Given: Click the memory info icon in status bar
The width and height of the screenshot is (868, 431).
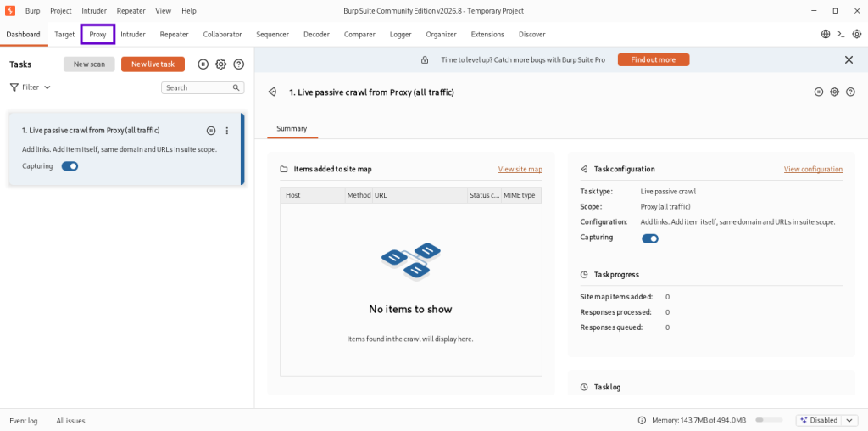Looking at the screenshot, I should [x=643, y=421].
